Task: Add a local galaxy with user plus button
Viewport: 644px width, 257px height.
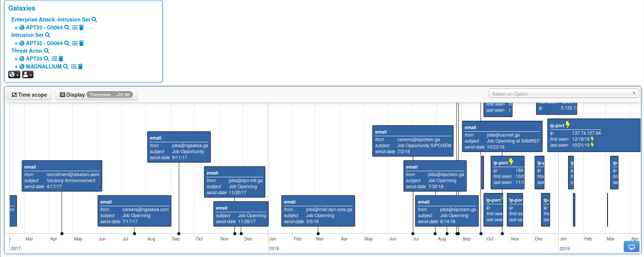Action: (x=28, y=75)
